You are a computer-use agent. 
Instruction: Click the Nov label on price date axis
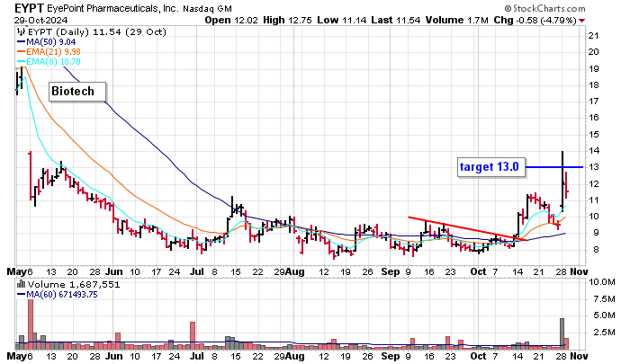579,271
